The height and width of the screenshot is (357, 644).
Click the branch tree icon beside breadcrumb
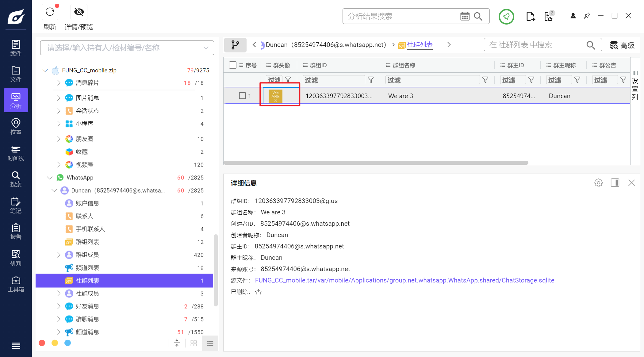click(x=235, y=45)
